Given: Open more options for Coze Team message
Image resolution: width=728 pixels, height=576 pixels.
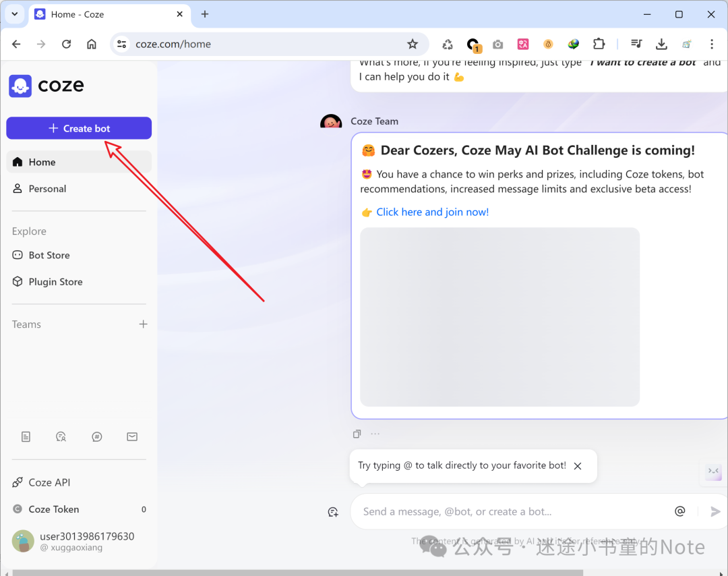Looking at the screenshot, I should coord(375,434).
